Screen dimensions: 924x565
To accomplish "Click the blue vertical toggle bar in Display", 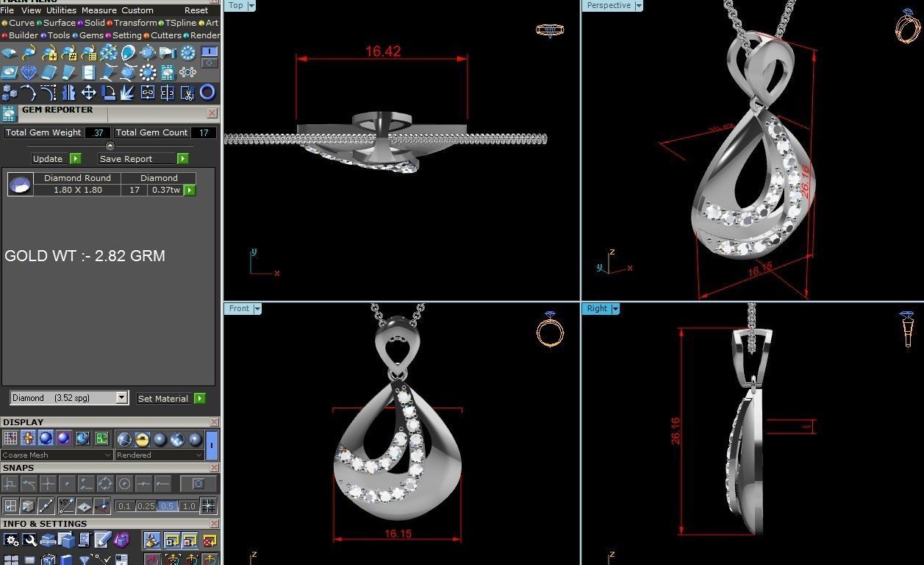I will [x=212, y=445].
